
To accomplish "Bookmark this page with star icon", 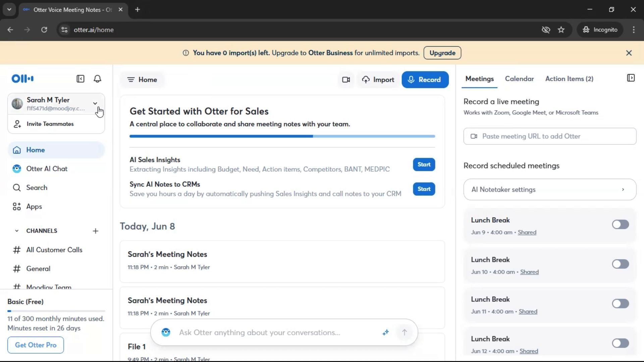I will [x=561, y=30].
